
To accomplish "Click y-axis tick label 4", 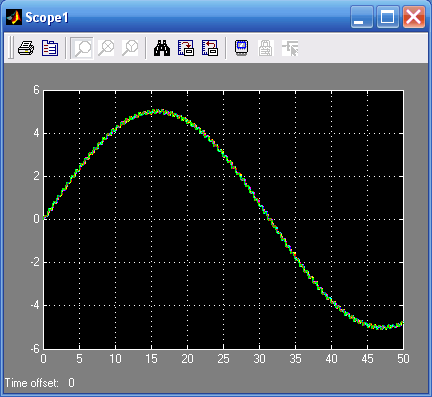I will [x=36, y=133].
